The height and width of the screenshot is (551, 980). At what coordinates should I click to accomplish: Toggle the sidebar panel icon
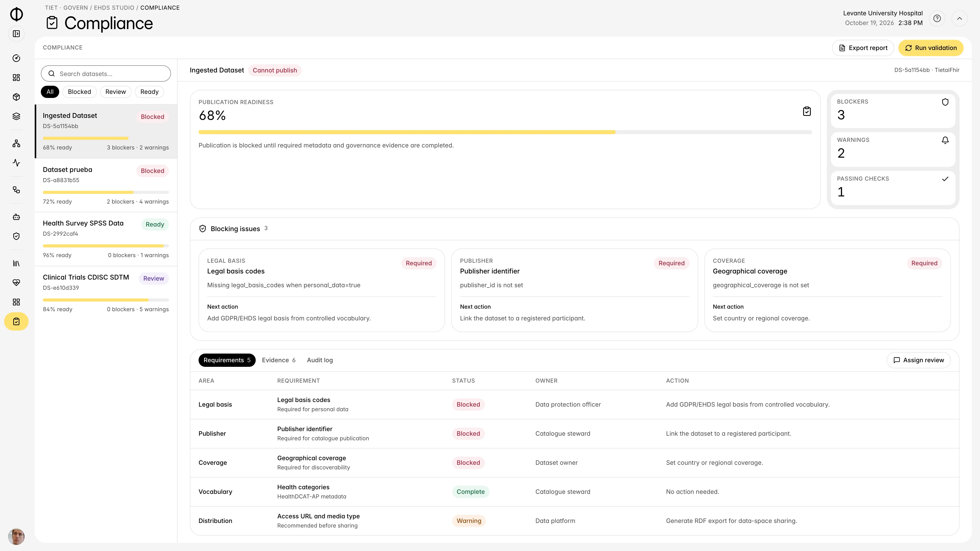click(16, 34)
